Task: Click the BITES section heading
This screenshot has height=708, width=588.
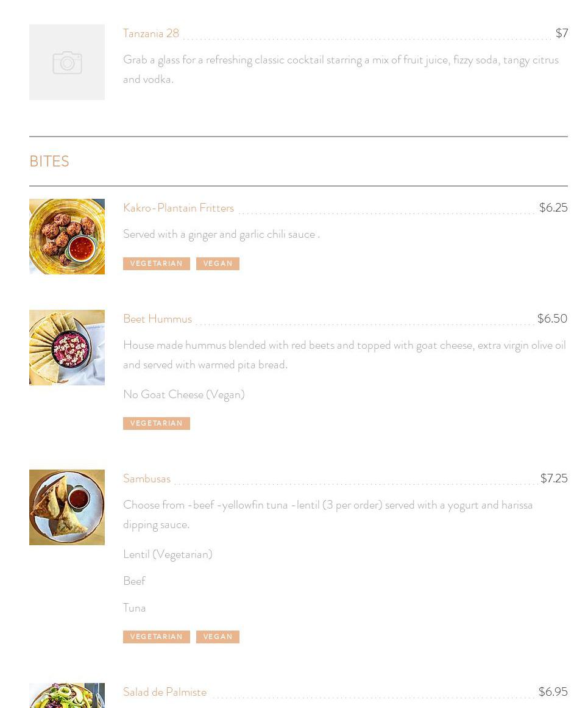Action: [49, 162]
